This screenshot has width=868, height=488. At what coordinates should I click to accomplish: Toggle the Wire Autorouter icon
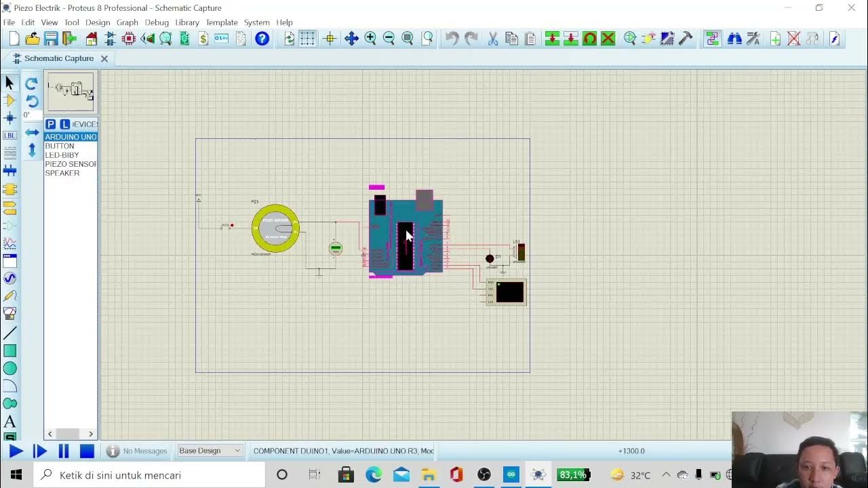712,39
